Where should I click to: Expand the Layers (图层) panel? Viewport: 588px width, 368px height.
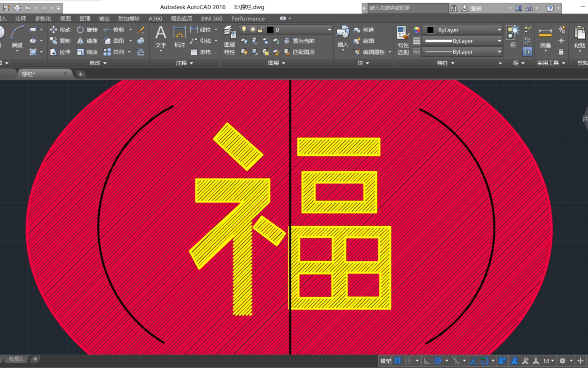pos(276,63)
